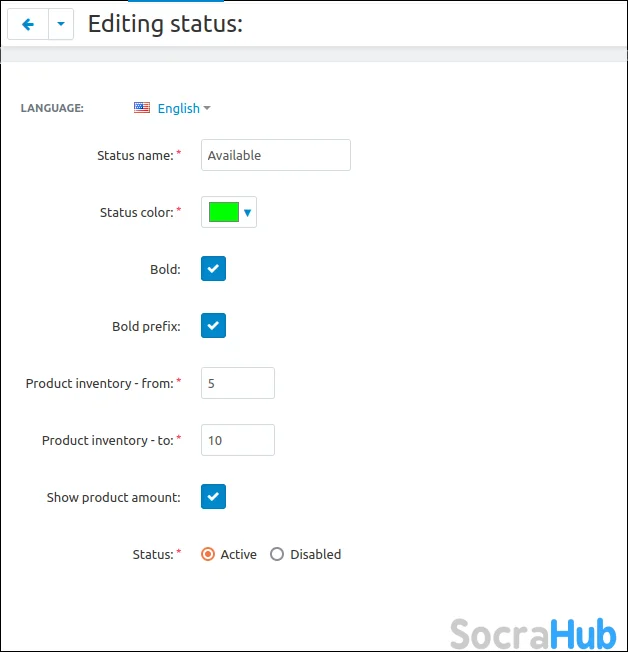
Task: Click the Product inventory to field
Action: click(x=238, y=440)
